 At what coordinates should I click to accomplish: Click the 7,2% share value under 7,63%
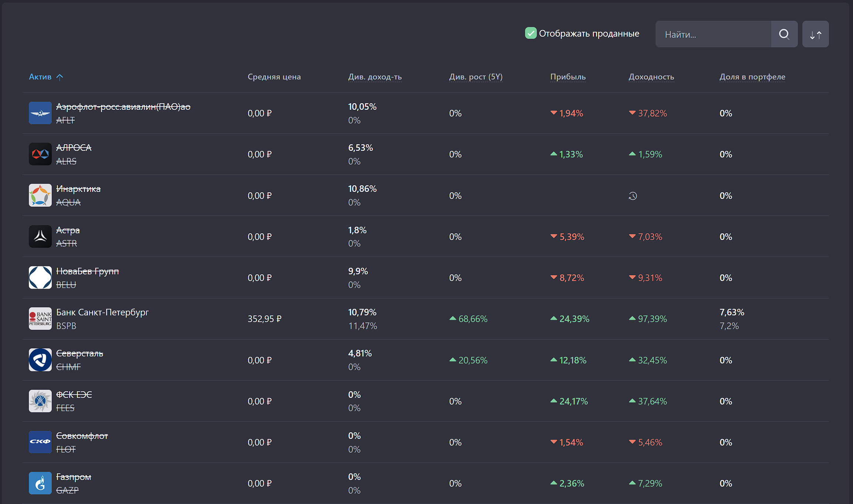(x=729, y=326)
